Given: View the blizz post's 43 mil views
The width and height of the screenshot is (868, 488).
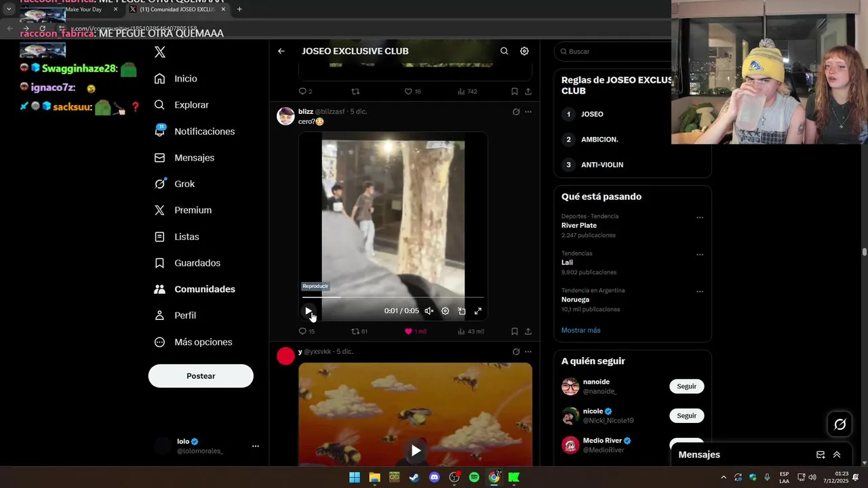Looking at the screenshot, I should 471,331.
